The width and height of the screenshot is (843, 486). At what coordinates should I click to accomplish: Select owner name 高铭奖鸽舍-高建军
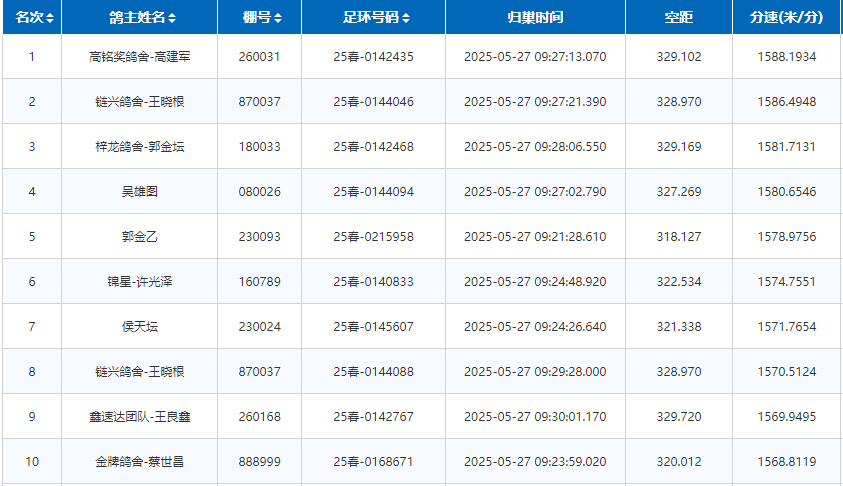pyautogui.click(x=140, y=56)
